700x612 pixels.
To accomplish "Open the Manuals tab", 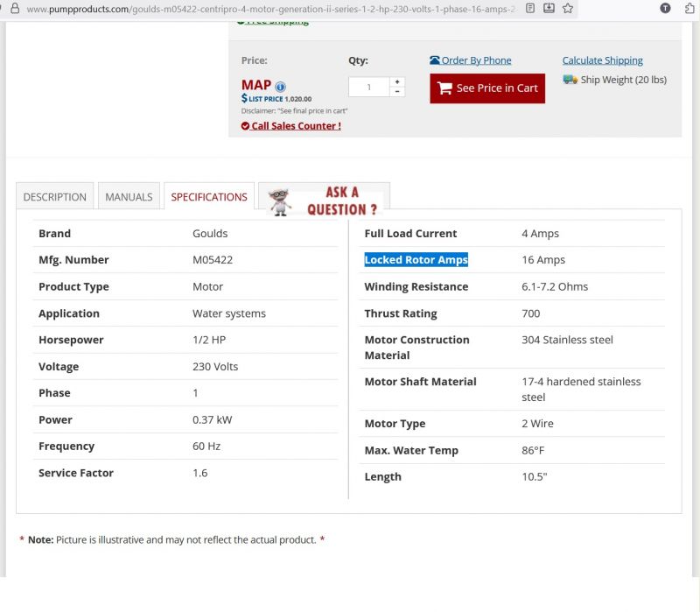I will coord(129,197).
